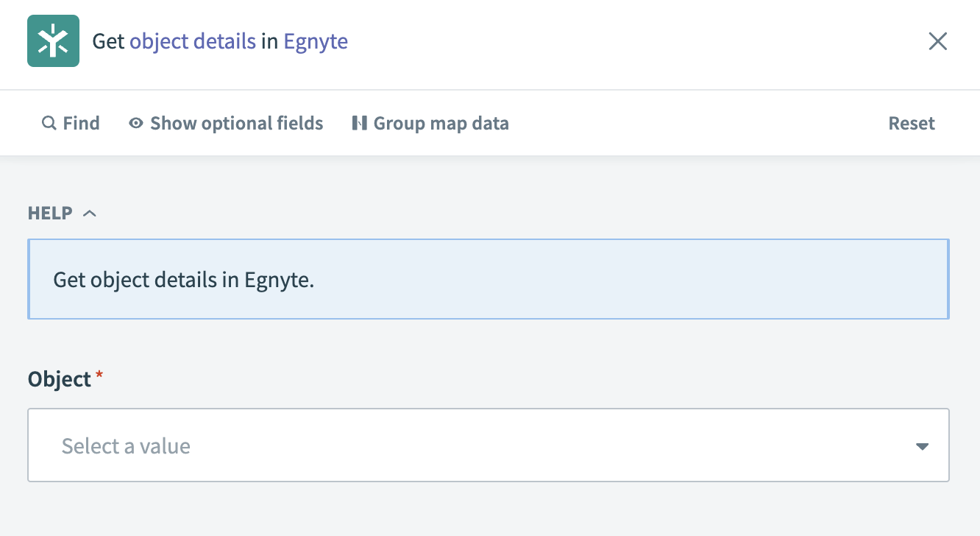The width and height of the screenshot is (980, 536).
Task: Click the 'Get object details in Egnyte.' help box
Action: pyautogui.click(x=488, y=279)
